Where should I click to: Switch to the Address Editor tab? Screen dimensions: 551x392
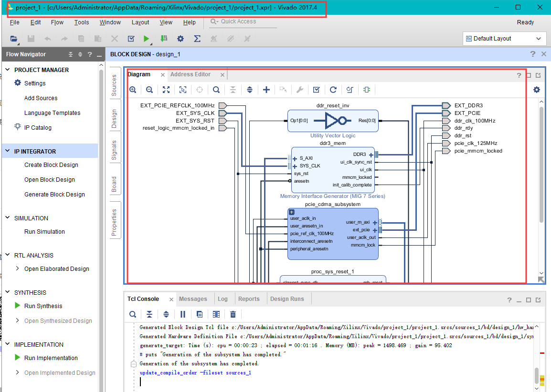(x=191, y=74)
